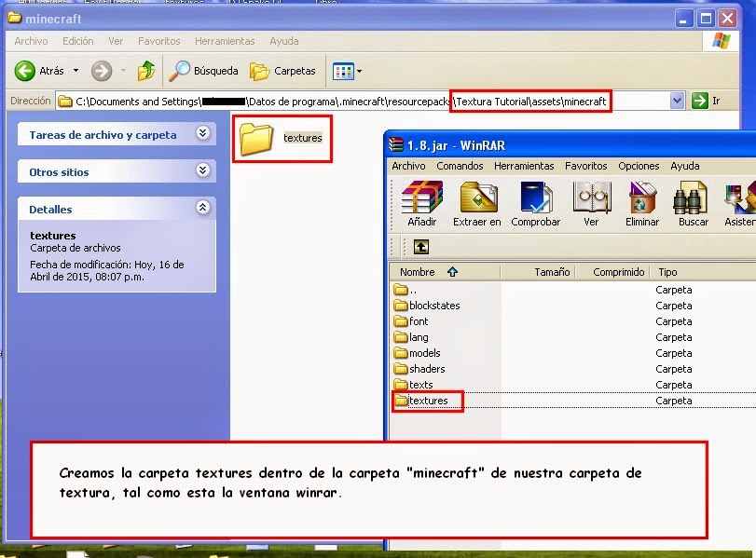Open the Atrás history dropdown arrow
Screen dimensions: 756x558
pos(76,71)
